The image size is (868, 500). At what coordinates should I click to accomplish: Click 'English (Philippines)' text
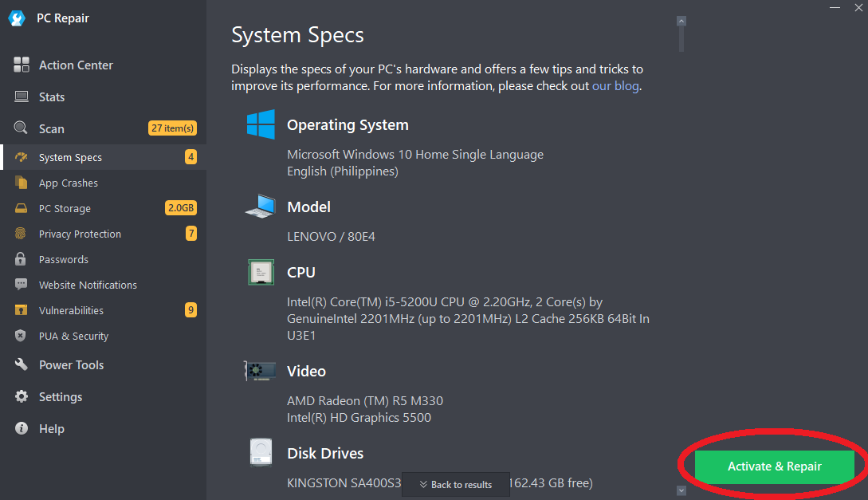343,171
